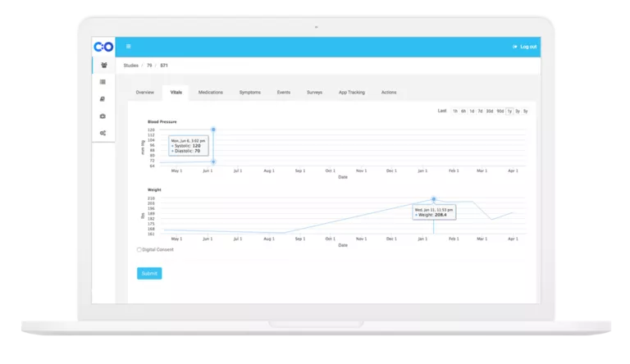Image resolution: width=630 pixels, height=364 pixels.
Task: Click the Submit button
Action: point(149,273)
